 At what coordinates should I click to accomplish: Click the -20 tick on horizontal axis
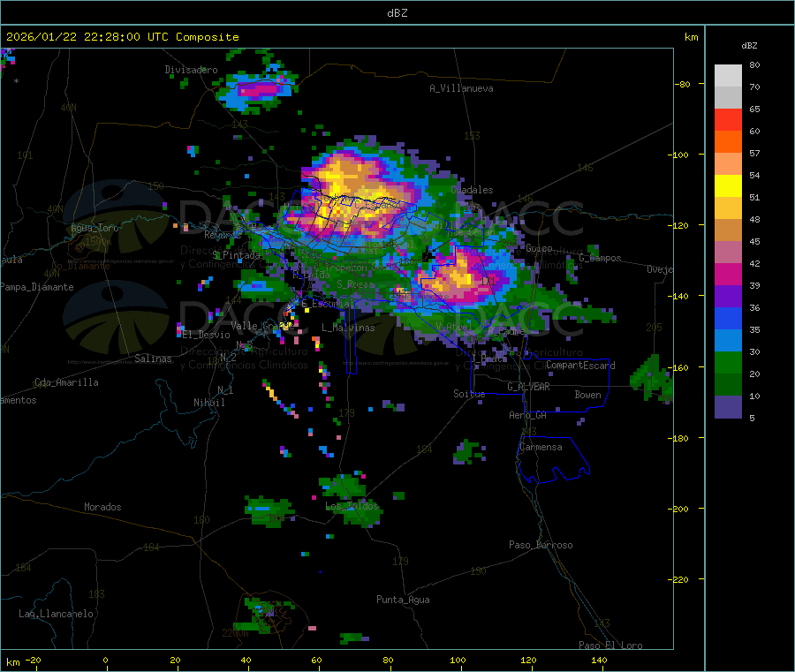coord(33,660)
